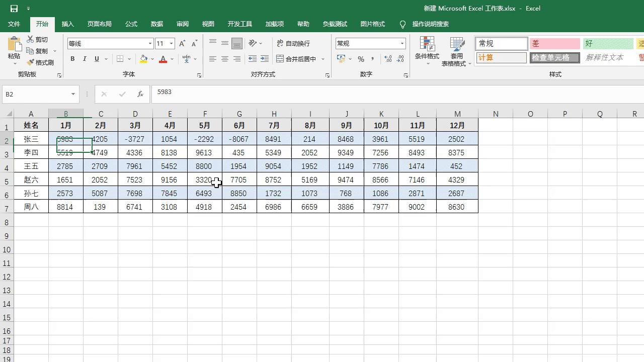Switch to the 插入 ribbon tab
This screenshot has height=362, width=644.
[67, 24]
